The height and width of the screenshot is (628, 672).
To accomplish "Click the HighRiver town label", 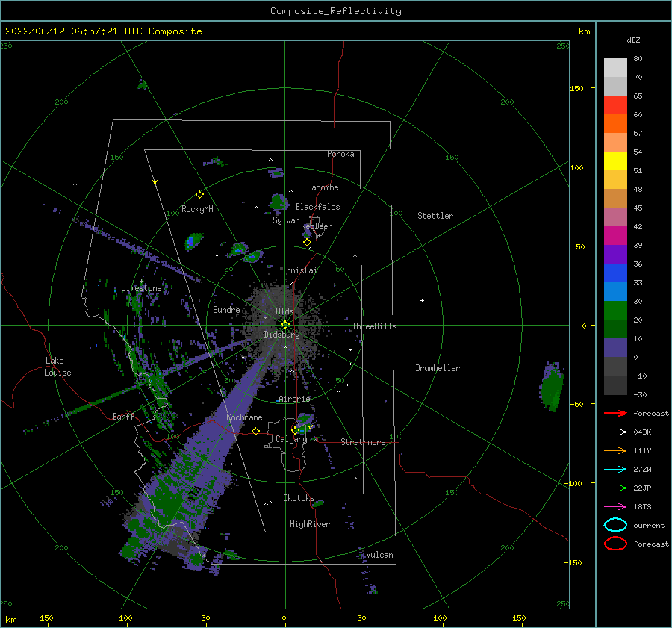I will (x=310, y=524).
